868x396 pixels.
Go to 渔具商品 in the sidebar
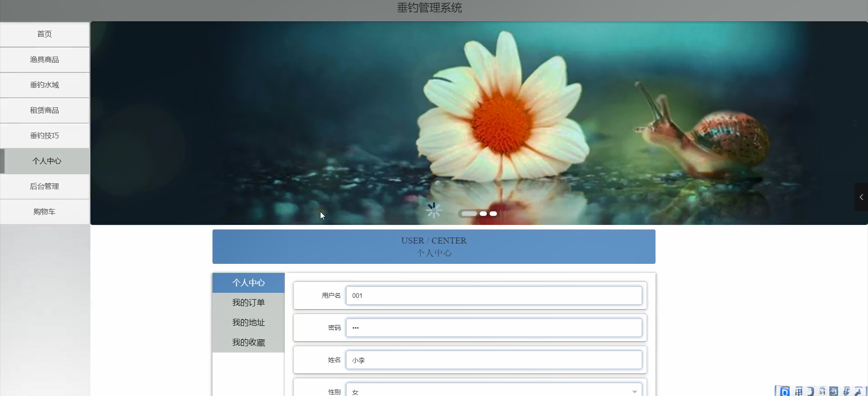point(44,60)
